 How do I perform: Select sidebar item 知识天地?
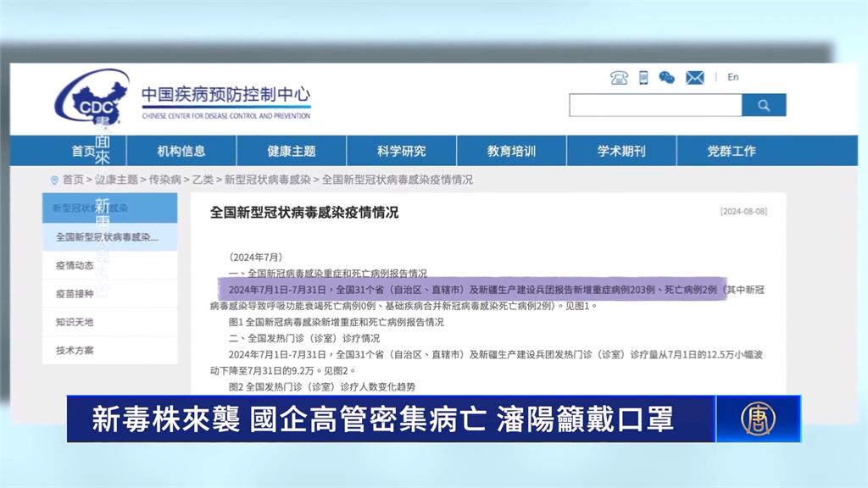[109, 322]
